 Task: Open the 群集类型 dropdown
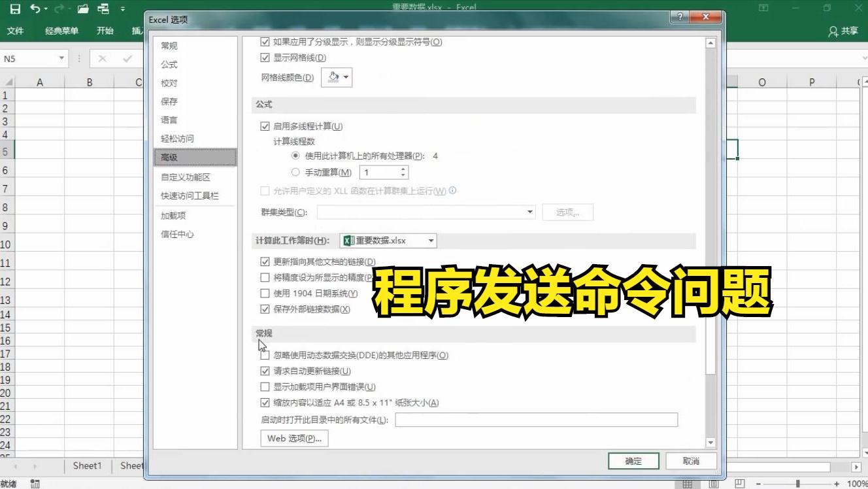528,212
